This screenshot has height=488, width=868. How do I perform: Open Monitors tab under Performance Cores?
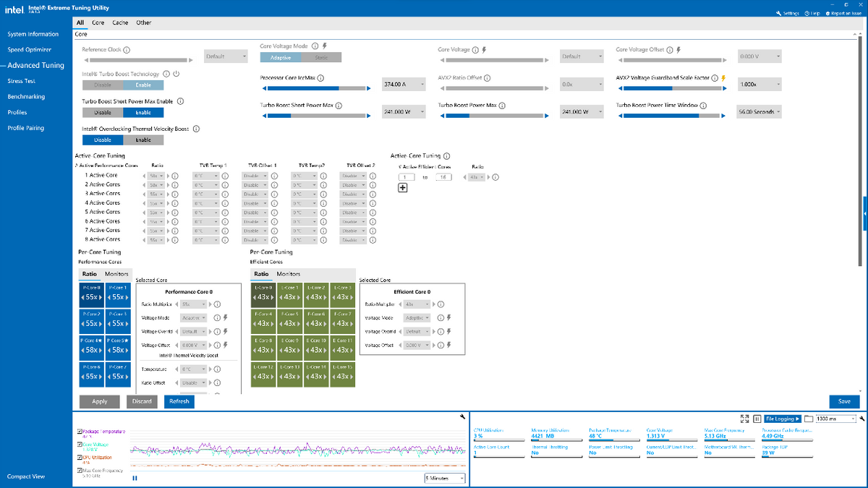[x=116, y=274]
